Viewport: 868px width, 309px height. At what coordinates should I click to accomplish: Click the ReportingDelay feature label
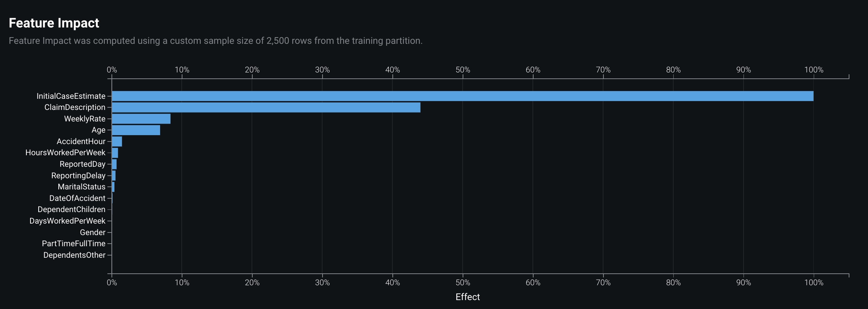pos(78,176)
